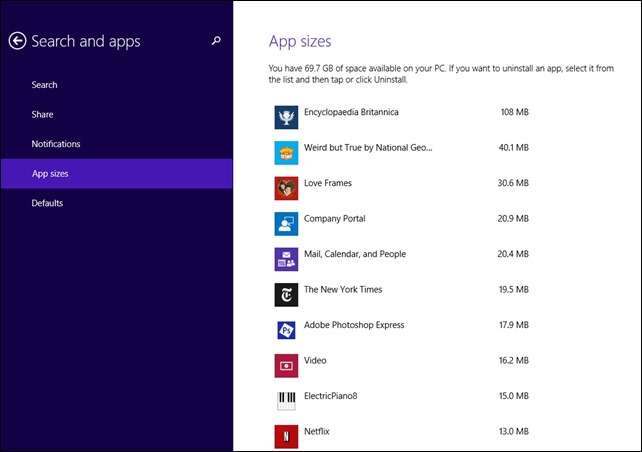The width and height of the screenshot is (642, 452).
Task: Open the search magnifier icon
Action: [x=216, y=41]
